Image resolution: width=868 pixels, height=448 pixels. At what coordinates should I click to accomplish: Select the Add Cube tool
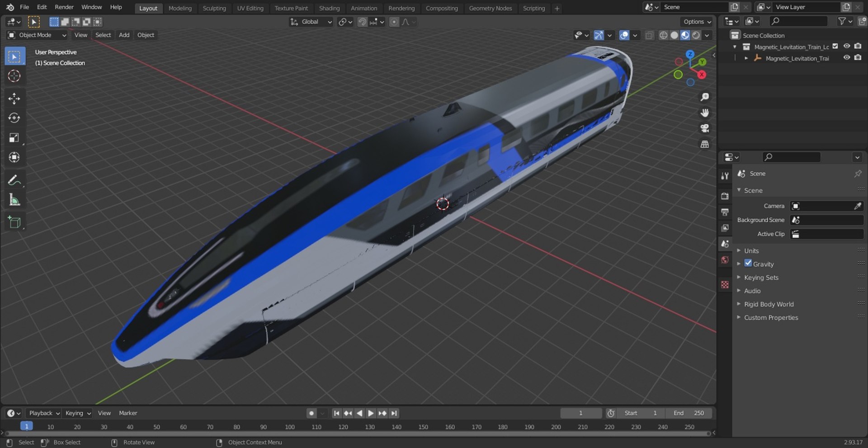[x=14, y=222]
